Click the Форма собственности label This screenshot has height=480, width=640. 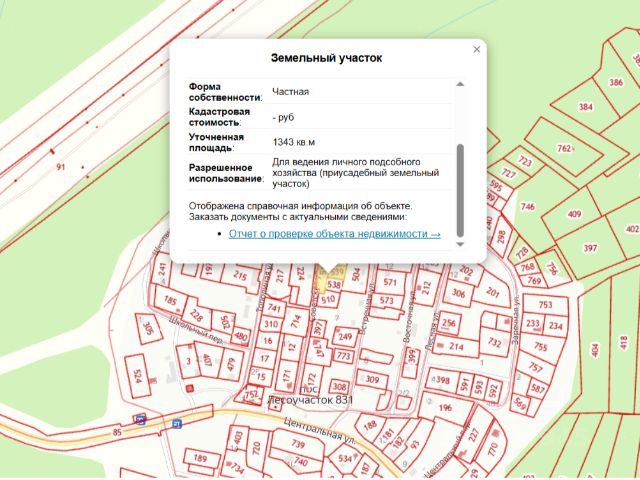(x=225, y=92)
